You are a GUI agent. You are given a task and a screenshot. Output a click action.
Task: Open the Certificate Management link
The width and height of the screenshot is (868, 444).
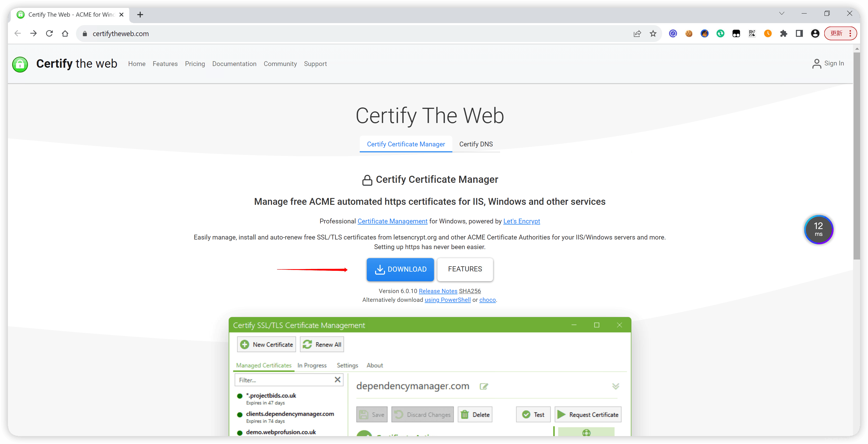(392, 221)
